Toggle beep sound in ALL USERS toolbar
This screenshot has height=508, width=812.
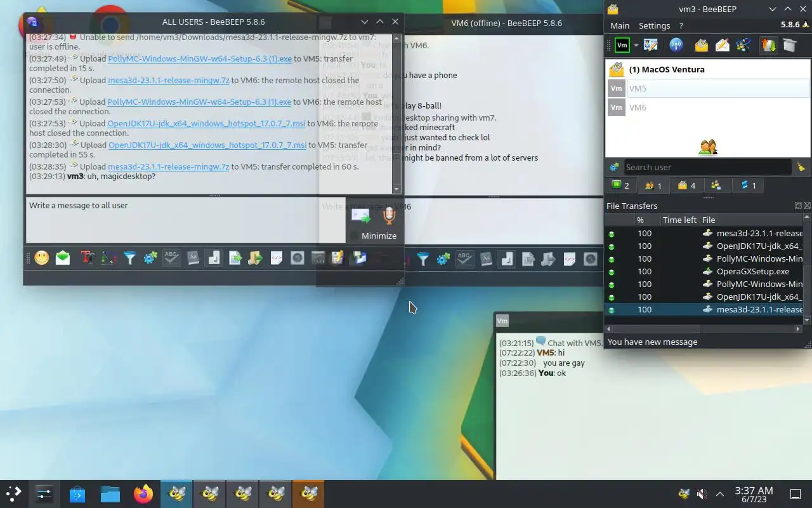pos(214,258)
